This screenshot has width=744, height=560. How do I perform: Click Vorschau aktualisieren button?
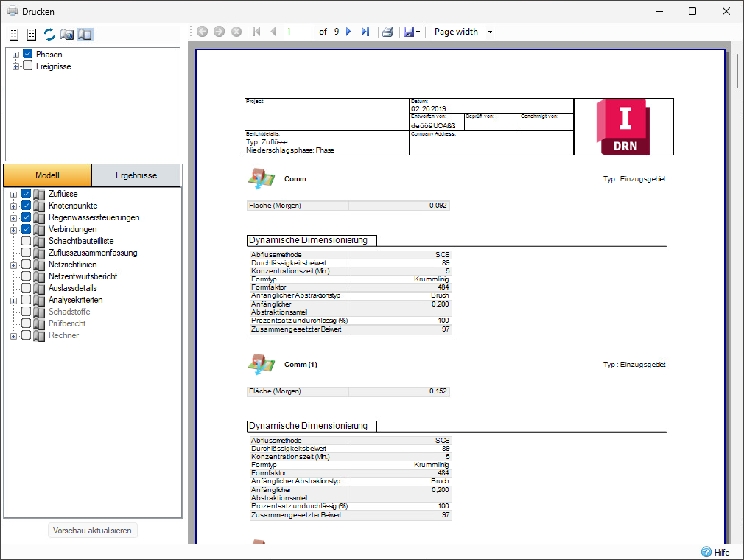[x=93, y=531]
